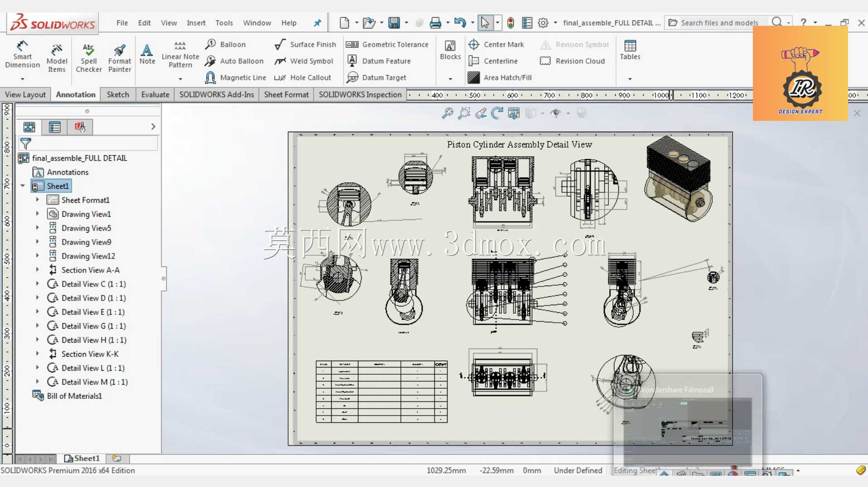Open Model Items tool
Image resolution: width=868 pixels, height=487 pixels.
(57, 58)
